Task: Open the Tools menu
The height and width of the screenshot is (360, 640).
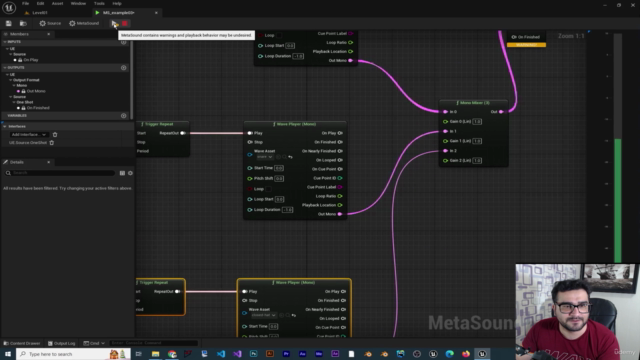Action: coord(99,3)
